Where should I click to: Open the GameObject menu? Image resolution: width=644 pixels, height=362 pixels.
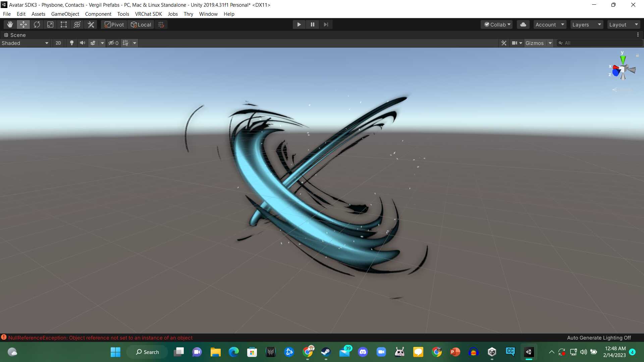pyautogui.click(x=65, y=14)
